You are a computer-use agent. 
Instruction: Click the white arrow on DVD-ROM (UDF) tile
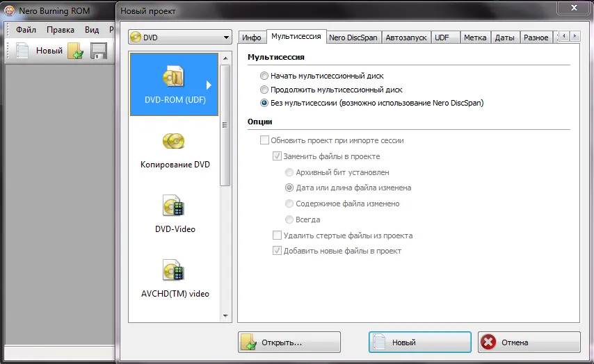point(209,85)
